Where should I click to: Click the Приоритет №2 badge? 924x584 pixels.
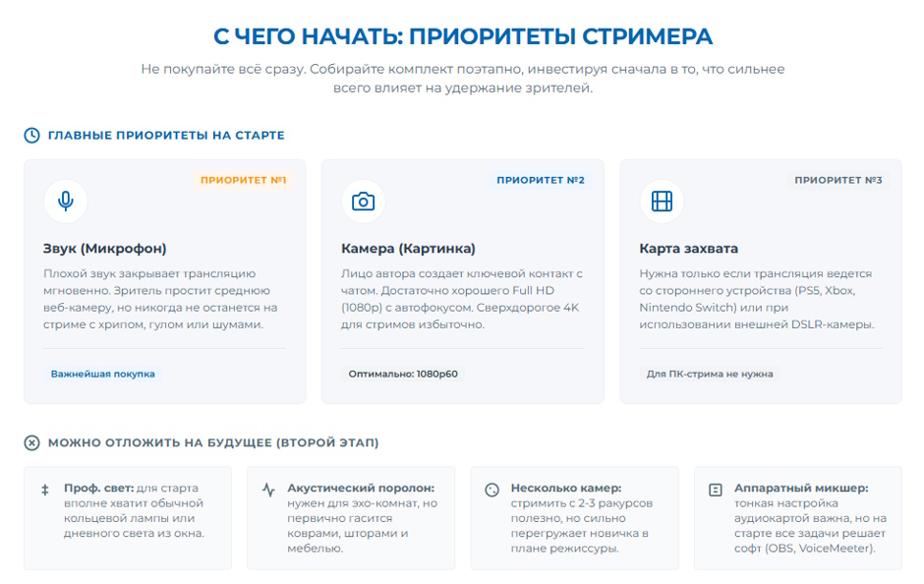(x=541, y=180)
